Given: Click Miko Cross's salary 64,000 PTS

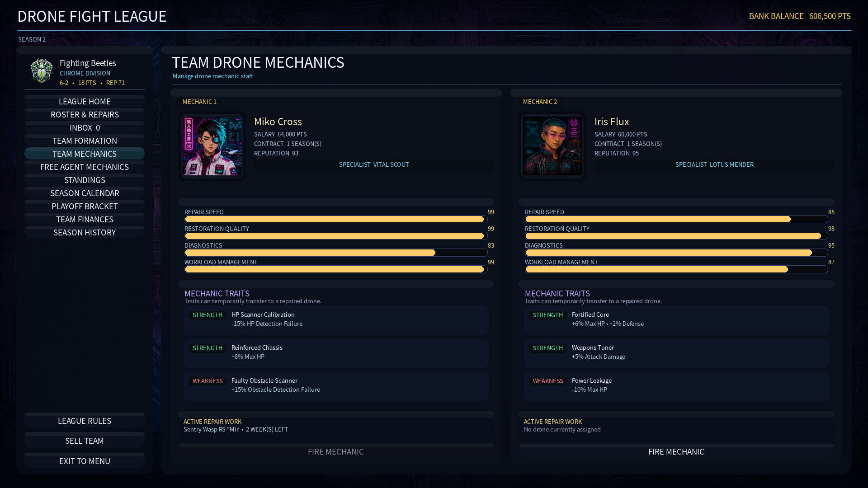Looking at the screenshot, I should [280, 134].
